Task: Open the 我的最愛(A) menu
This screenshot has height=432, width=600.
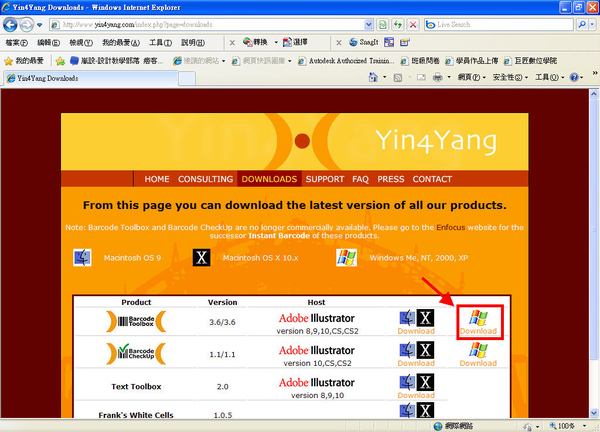Action: click(x=121, y=42)
